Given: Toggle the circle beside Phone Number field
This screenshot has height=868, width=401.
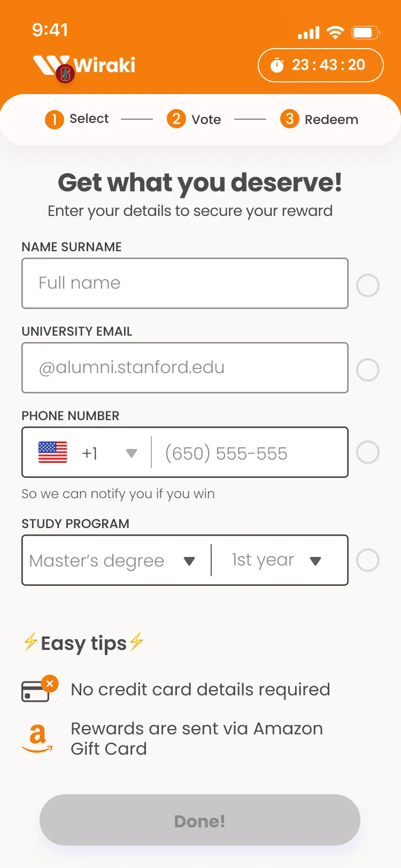Looking at the screenshot, I should click(368, 453).
